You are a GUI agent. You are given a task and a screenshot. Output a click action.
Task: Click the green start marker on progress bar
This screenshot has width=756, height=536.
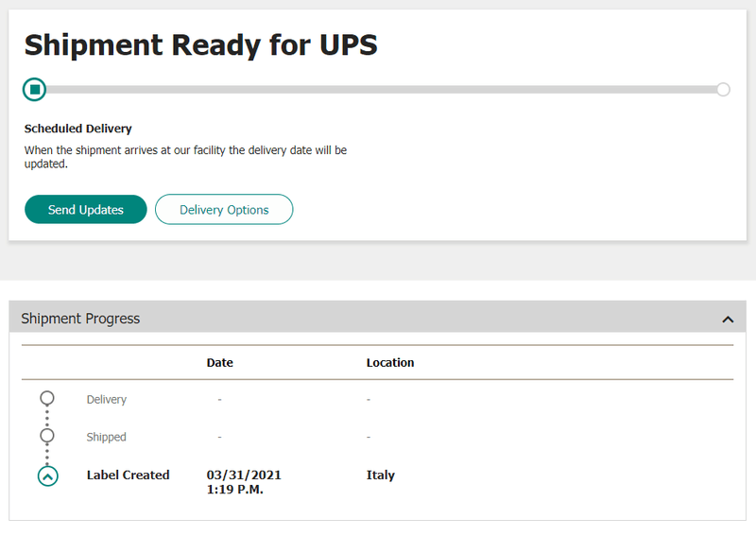click(35, 90)
